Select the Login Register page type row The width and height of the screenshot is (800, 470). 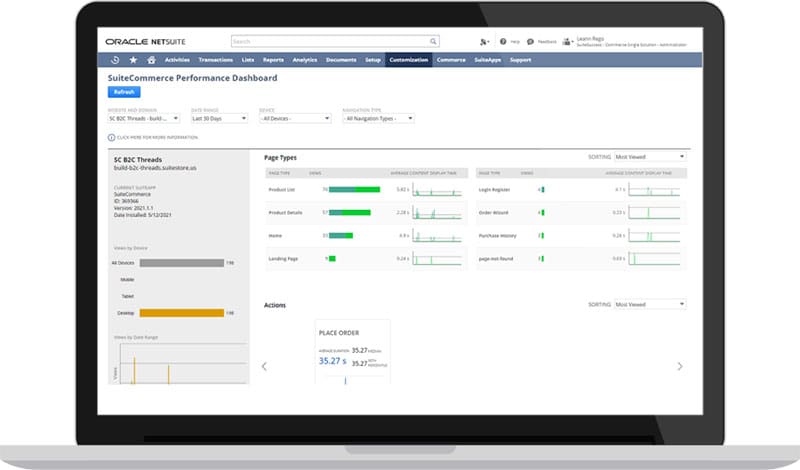(x=581, y=190)
